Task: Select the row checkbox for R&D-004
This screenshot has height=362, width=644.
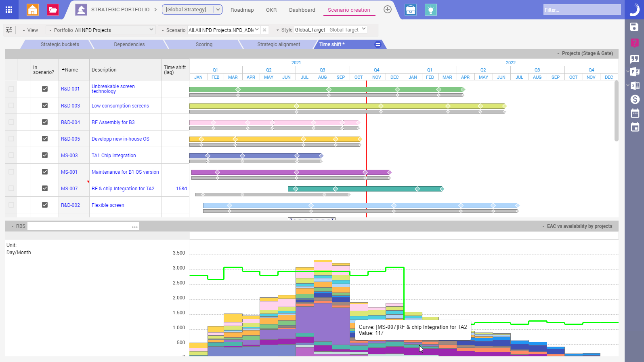Action: pyautogui.click(x=11, y=122)
